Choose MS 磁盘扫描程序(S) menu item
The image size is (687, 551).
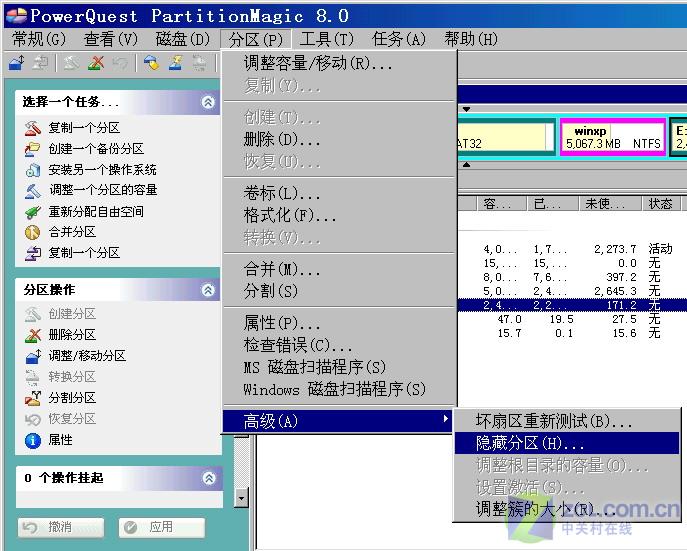(x=340, y=367)
